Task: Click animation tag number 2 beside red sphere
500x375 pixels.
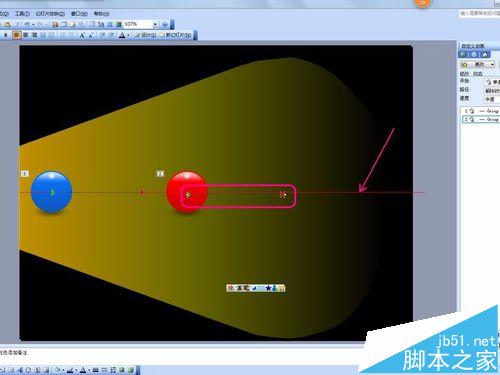Action: (x=160, y=174)
